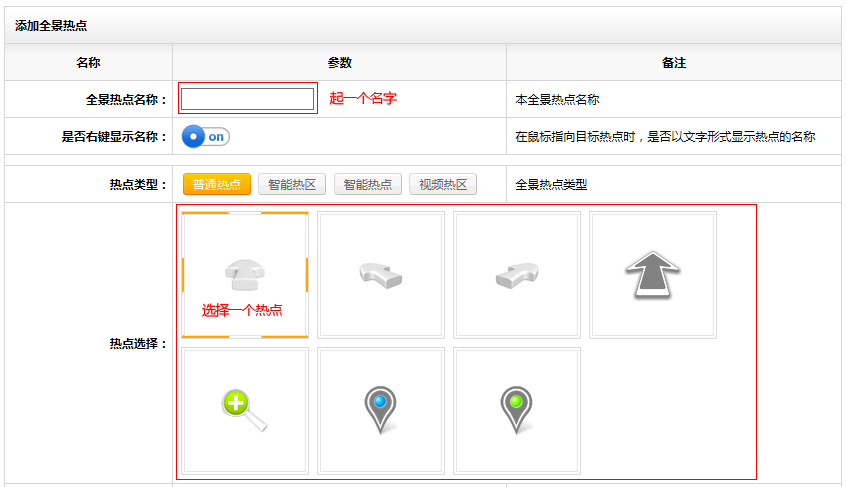Image resolution: width=847 pixels, height=487 pixels.
Task: Switch hotspot type to 智能热点
Action: point(367,185)
